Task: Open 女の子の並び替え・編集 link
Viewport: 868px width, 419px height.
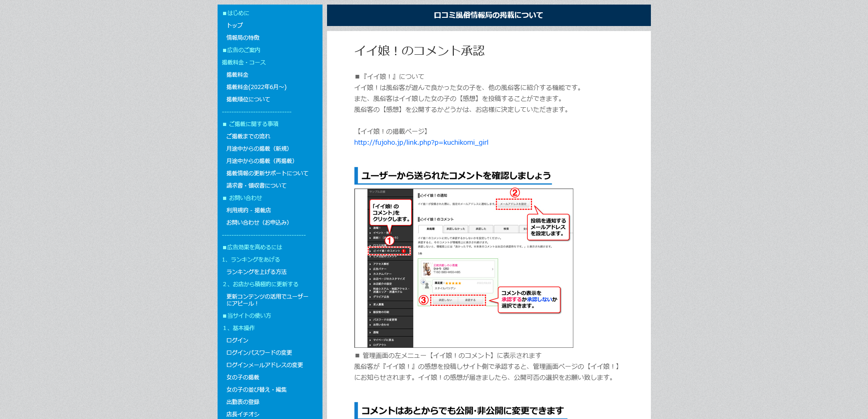Action: click(256, 389)
